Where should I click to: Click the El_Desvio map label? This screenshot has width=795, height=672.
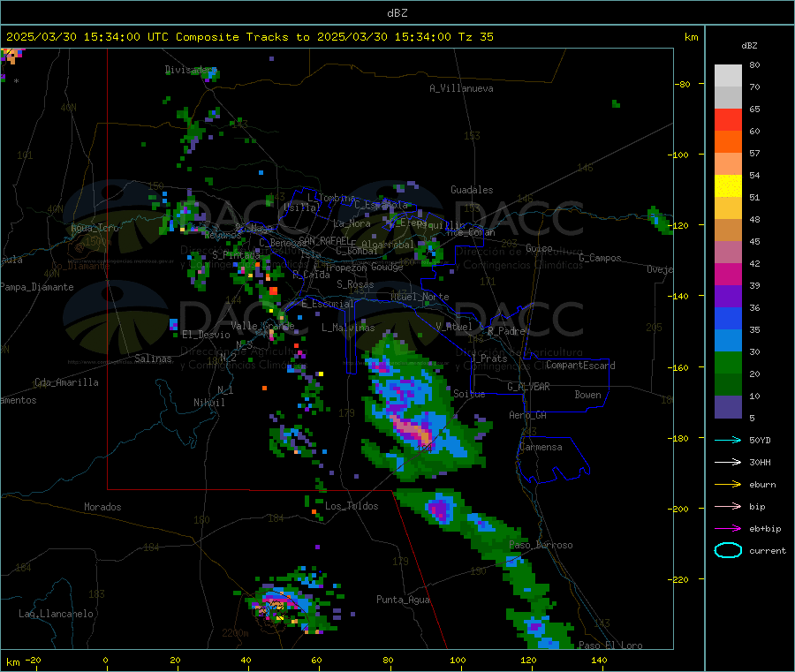click(207, 335)
